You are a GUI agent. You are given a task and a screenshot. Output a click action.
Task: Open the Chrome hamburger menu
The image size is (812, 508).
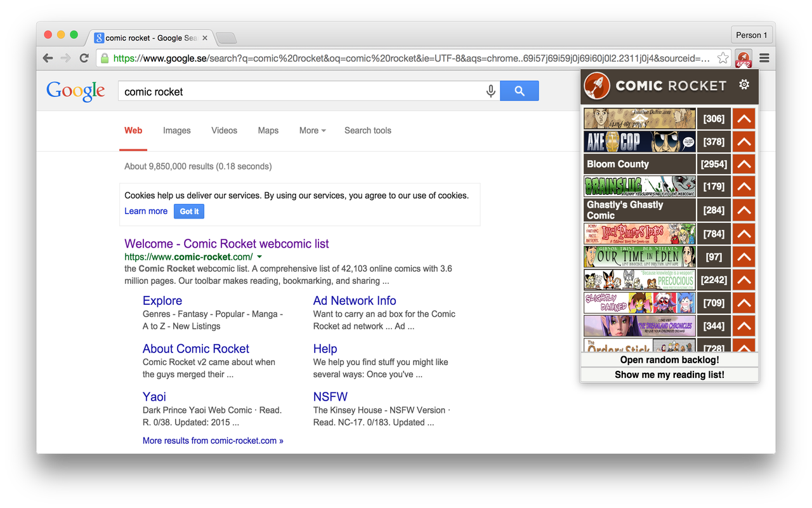coord(764,58)
